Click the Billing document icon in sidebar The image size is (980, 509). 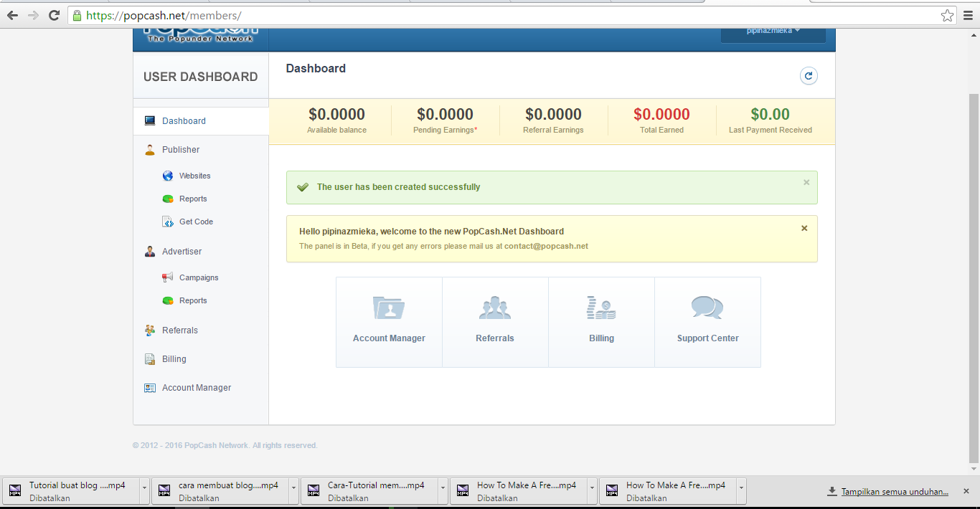tap(150, 359)
